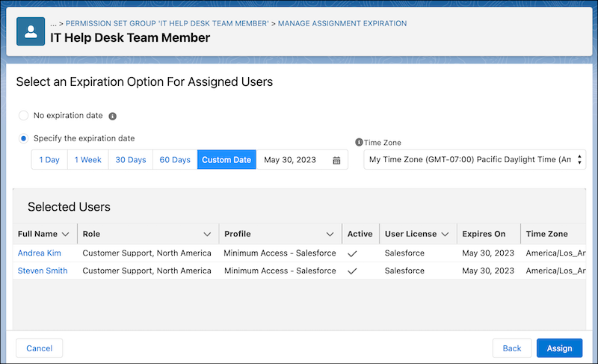Open the Profile column menu chevron
The width and height of the screenshot is (598, 364).
tap(330, 234)
